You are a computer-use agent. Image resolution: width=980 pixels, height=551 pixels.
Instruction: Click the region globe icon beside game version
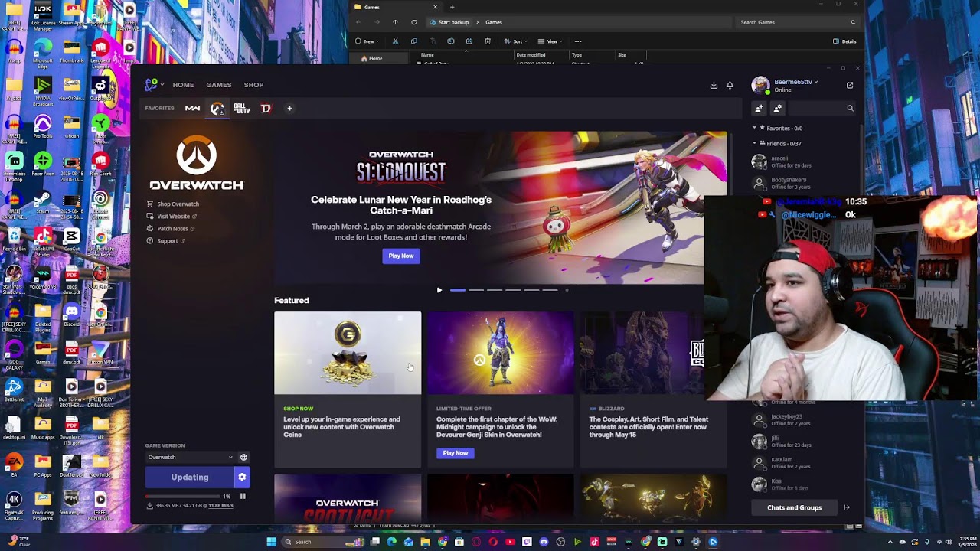pos(243,458)
